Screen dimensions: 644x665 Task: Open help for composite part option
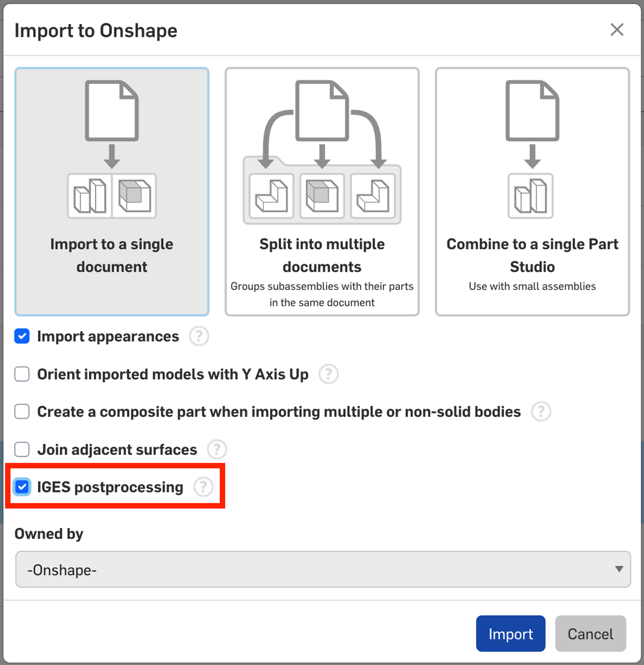pyautogui.click(x=541, y=412)
